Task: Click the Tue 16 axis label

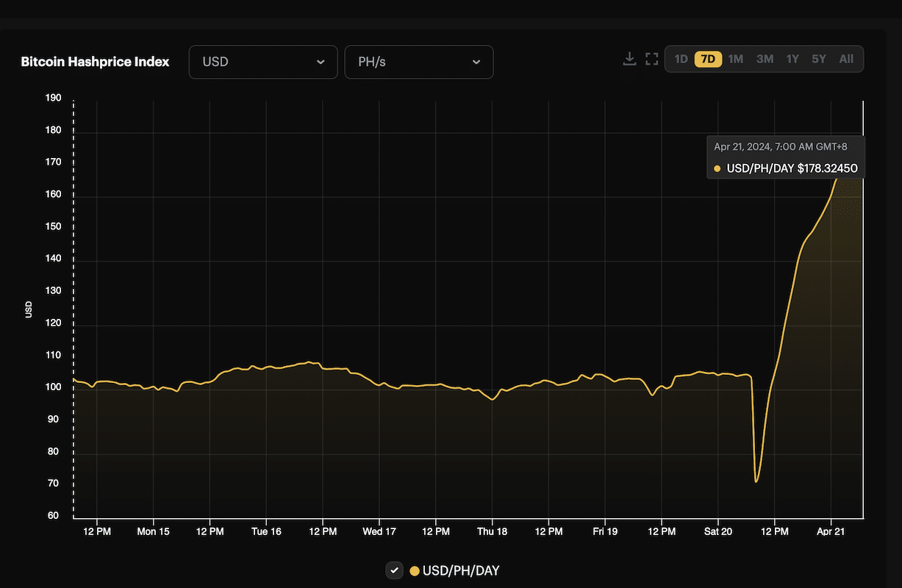Action: [x=266, y=531]
